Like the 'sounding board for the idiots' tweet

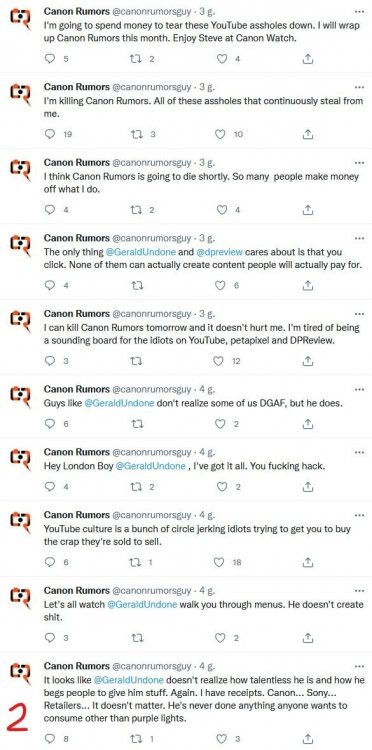220,361
